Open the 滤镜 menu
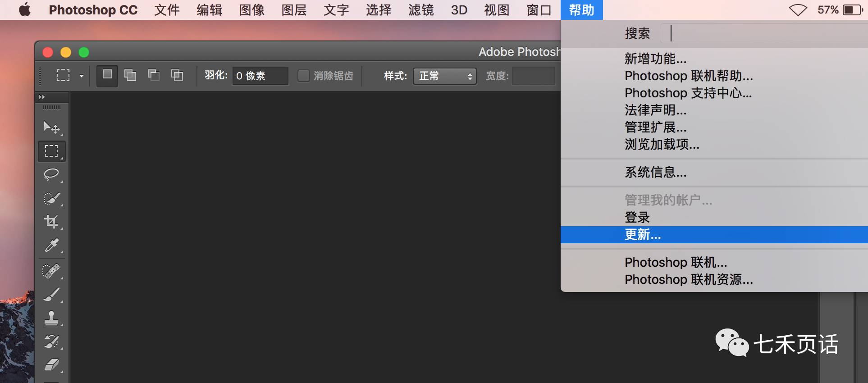 pyautogui.click(x=421, y=10)
